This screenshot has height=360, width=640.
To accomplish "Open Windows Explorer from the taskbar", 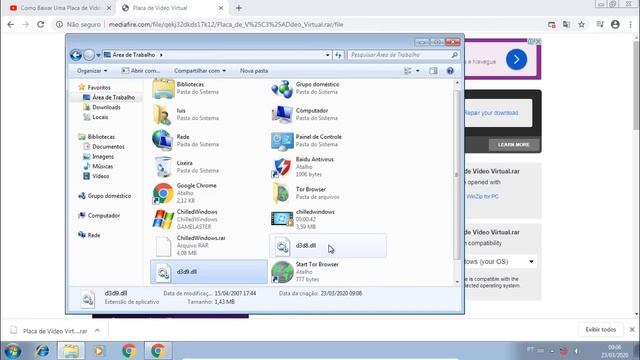I will pyautogui.click(x=71, y=351).
